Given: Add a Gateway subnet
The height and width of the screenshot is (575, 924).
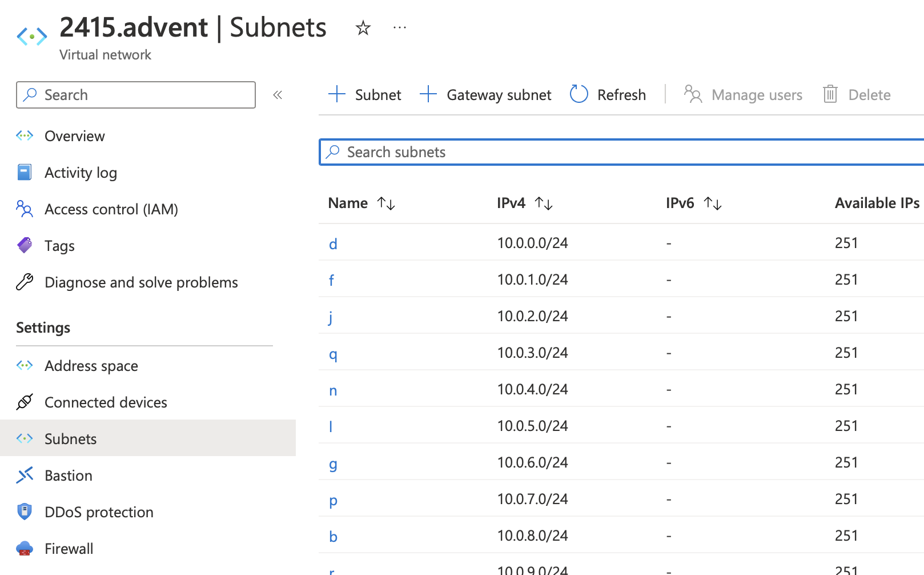Looking at the screenshot, I should pyautogui.click(x=486, y=94).
